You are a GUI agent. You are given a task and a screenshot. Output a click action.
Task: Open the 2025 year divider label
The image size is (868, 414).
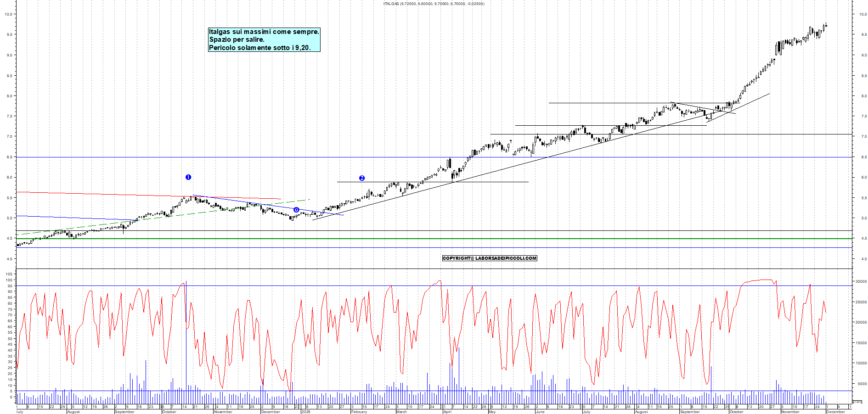(x=305, y=412)
